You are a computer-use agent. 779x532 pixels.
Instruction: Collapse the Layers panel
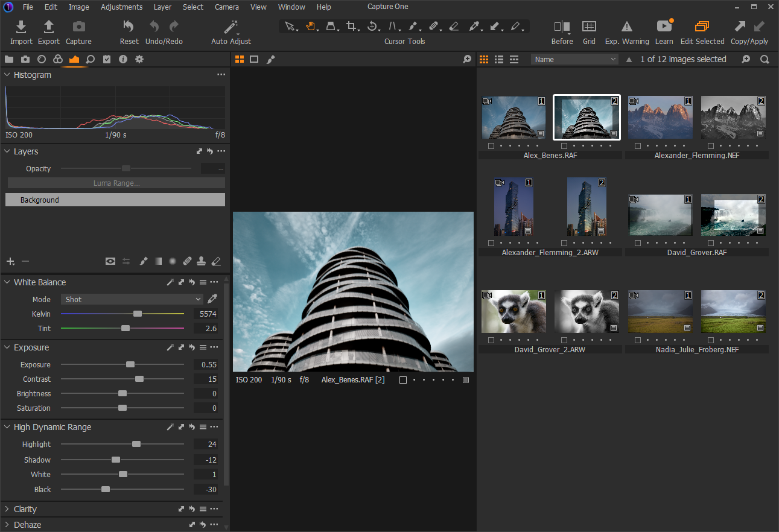[7, 151]
